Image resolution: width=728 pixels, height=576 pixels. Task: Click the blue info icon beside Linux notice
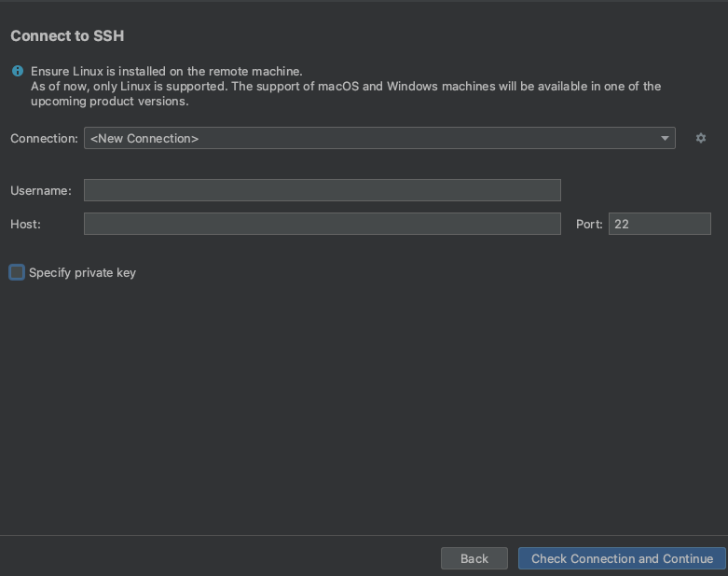18,71
